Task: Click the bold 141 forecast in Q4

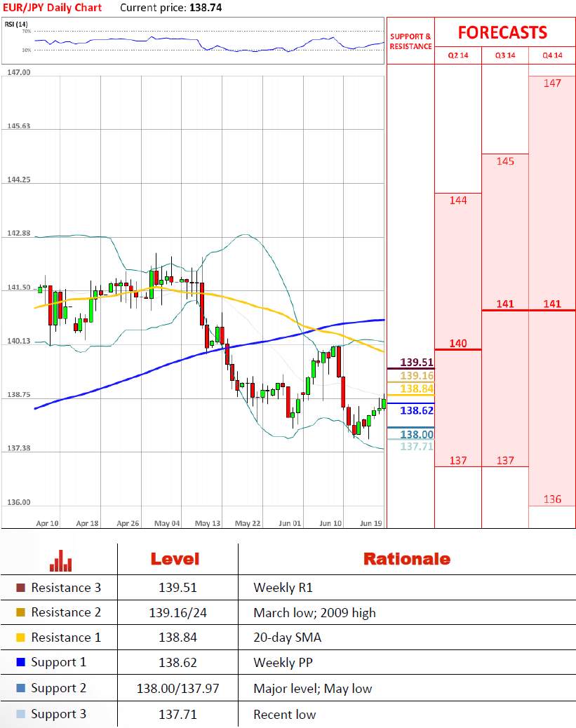Action: (552, 304)
